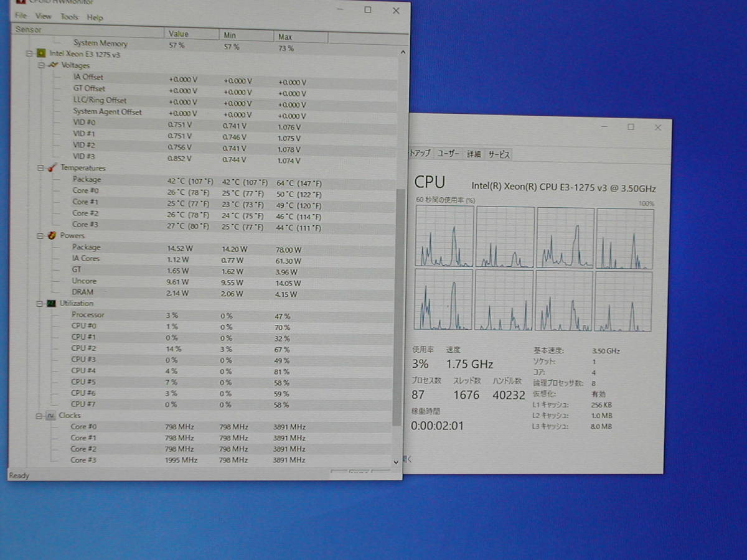The image size is (747, 560).
Task: Click the 0.852 V voltage value
Action: coord(180,159)
